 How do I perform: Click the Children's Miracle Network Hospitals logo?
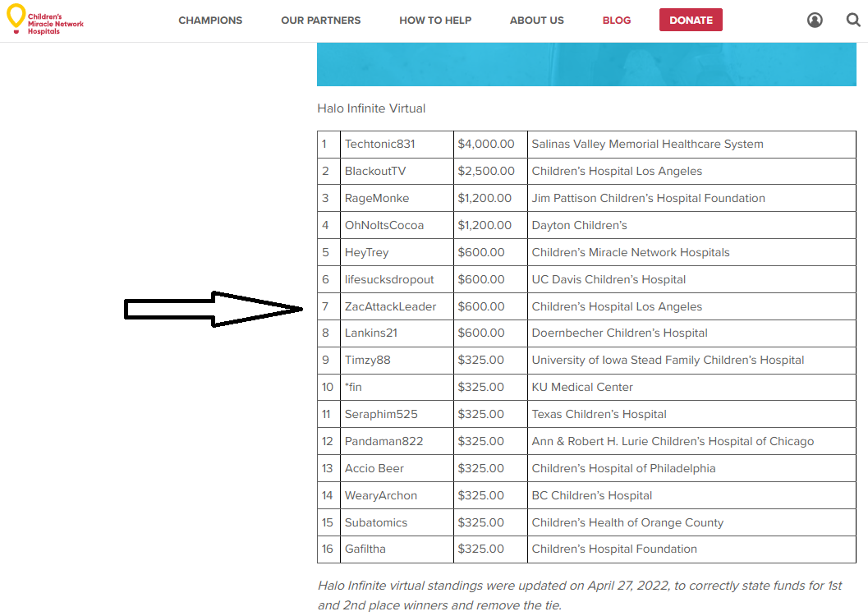pyautogui.click(x=45, y=20)
